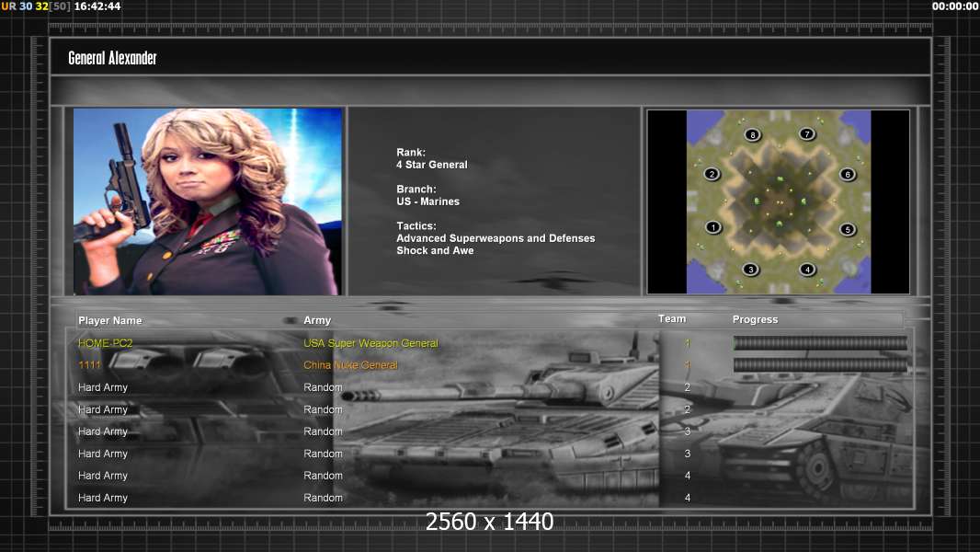This screenshot has height=552, width=980.
Task: Click the 'Progress' column header
Action: (x=755, y=319)
